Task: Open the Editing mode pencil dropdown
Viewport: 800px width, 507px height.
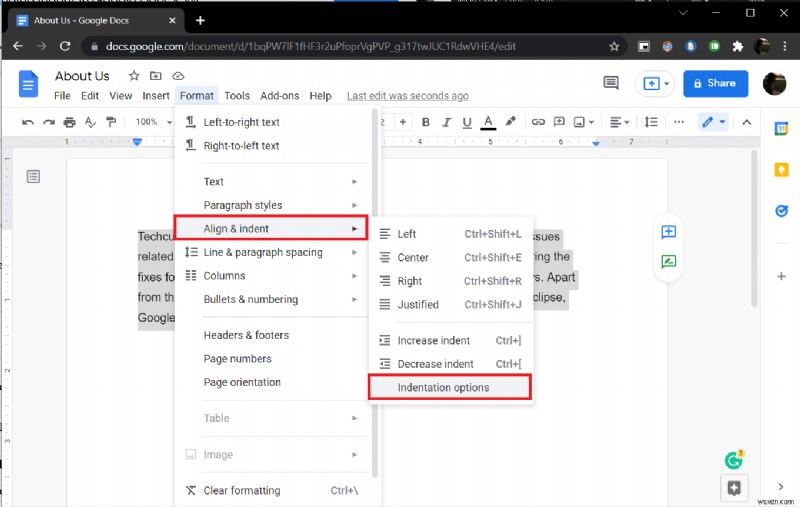Action: (713, 122)
